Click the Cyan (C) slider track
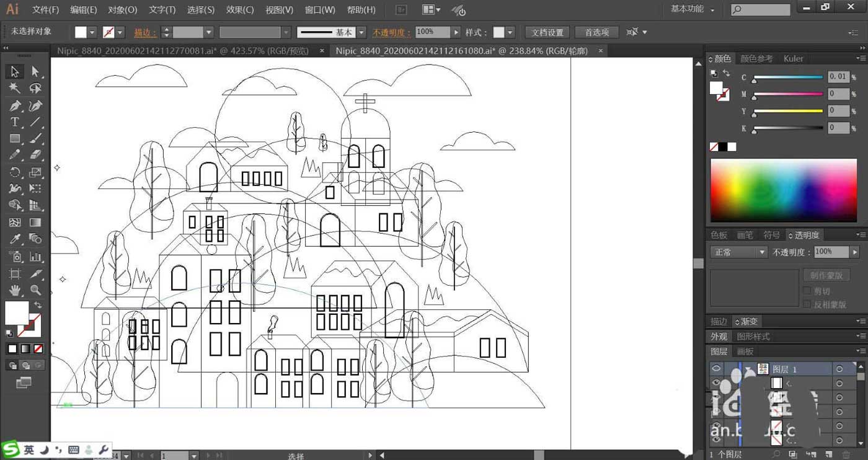Viewport: 868px width, 460px height. (x=788, y=77)
